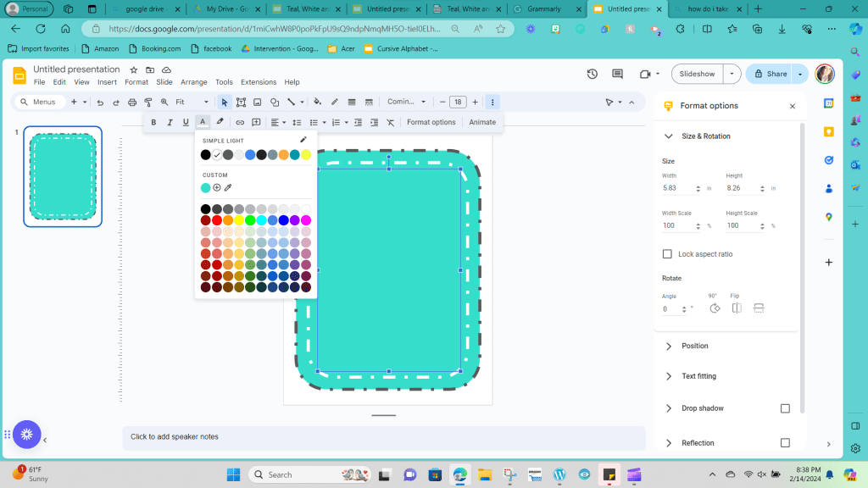
Task: Enable Lock aspect ratio checkbox
Action: [667, 254]
